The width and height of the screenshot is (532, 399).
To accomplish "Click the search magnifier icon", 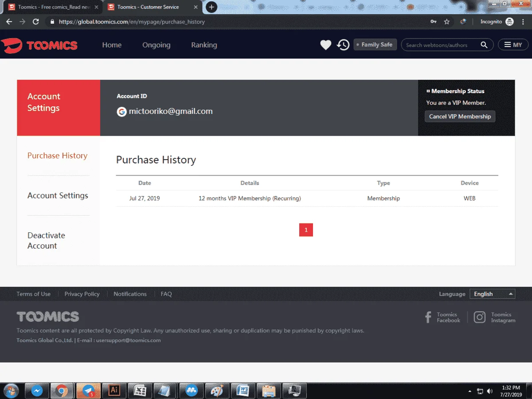I will tap(484, 45).
